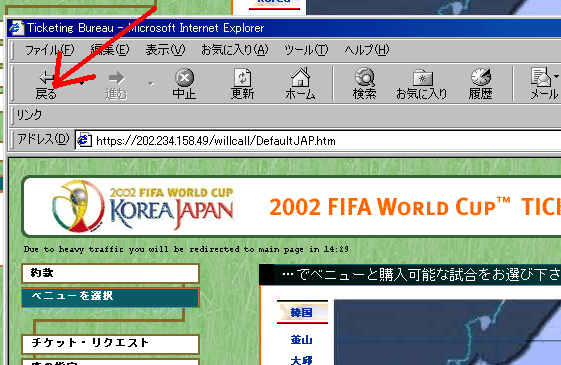The image size is (561, 365).
Task: Select the チケット・リクエスト step button
Action: point(111,344)
